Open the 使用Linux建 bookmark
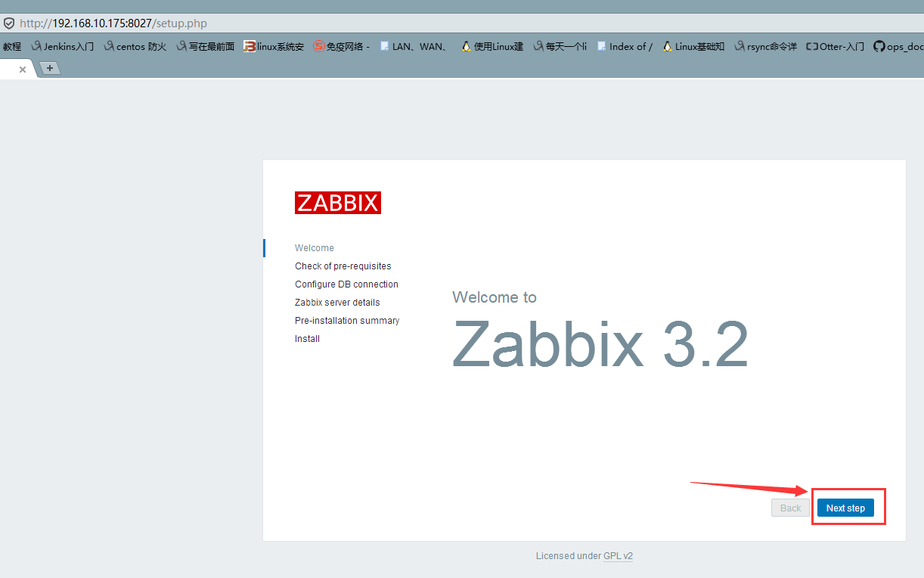 [492, 46]
